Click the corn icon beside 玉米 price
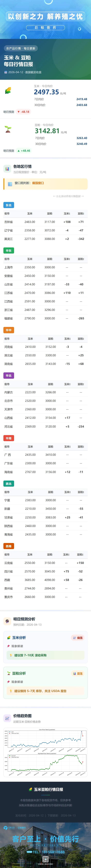The image size is (91, 868). [x=8, y=90]
